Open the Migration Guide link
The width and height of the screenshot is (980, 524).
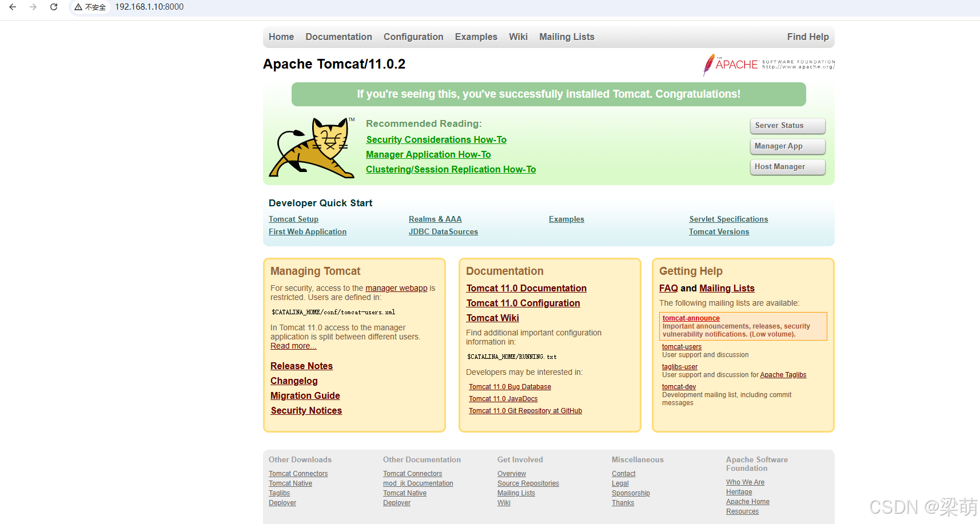click(305, 395)
